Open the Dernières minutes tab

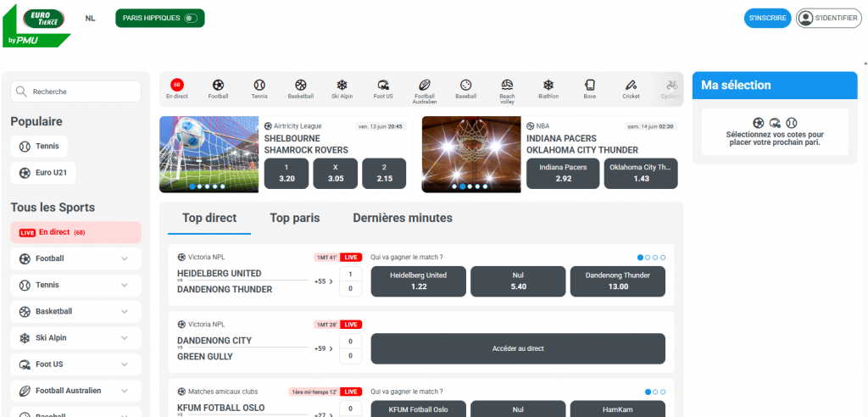click(402, 218)
